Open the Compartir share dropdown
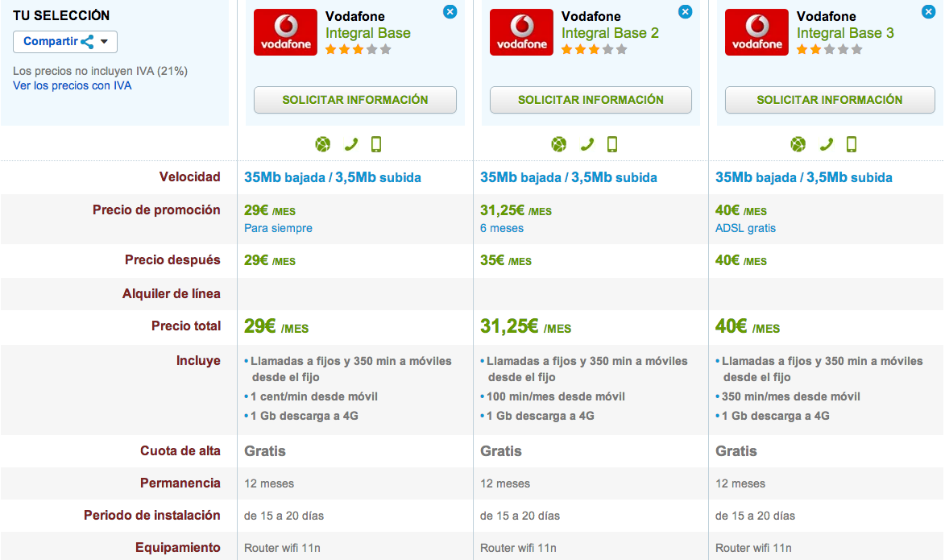The image size is (945, 560). point(65,42)
